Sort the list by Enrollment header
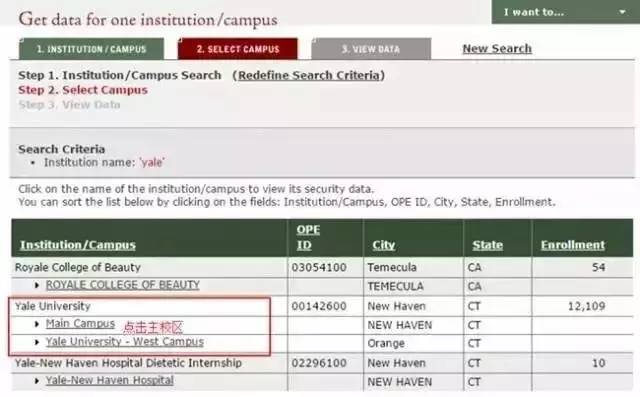The image size is (640, 397). (573, 245)
